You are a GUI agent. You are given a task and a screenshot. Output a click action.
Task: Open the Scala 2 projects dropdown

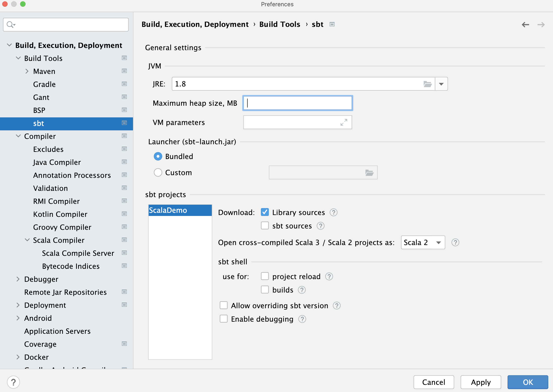422,242
